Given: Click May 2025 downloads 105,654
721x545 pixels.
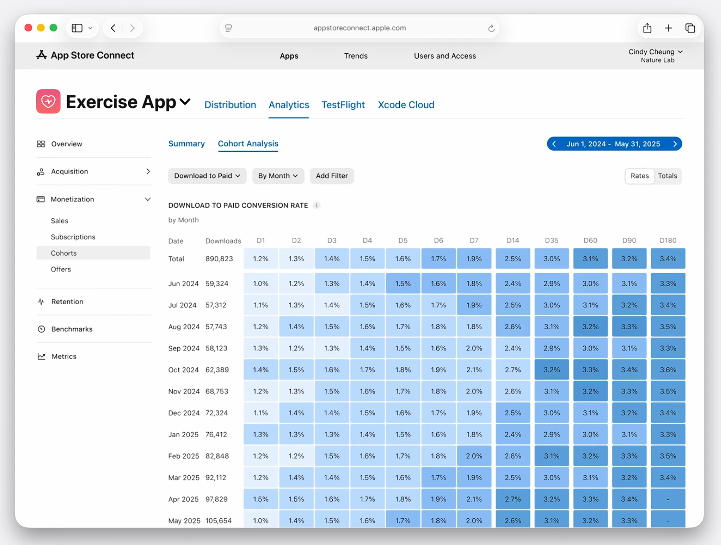Looking at the screenshot, I should pos(218,521).
